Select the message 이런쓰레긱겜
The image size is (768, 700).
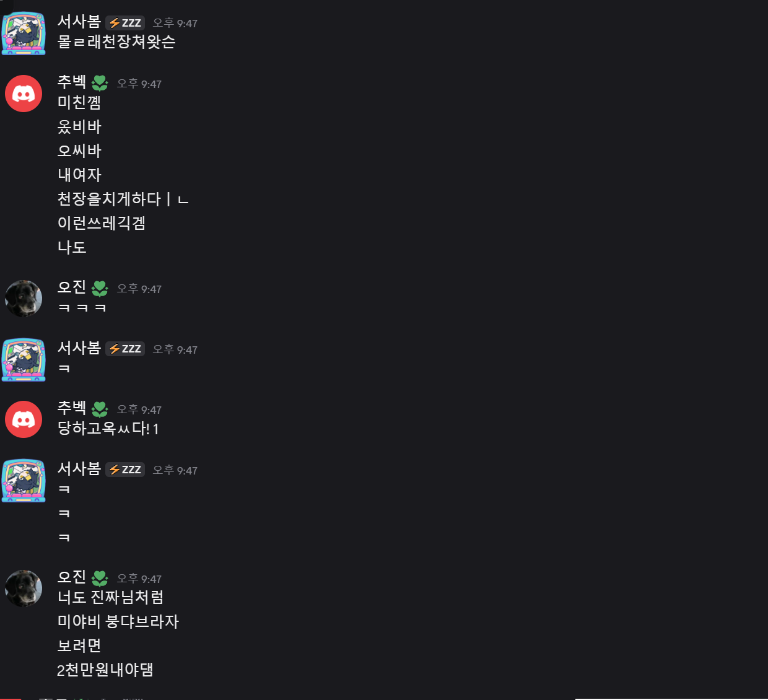[x=102, y=223]
